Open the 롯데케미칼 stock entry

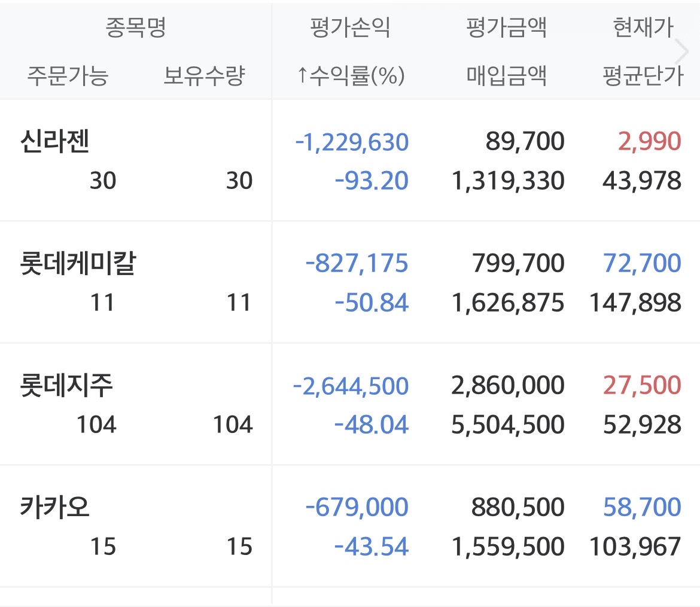[x=78, y=264]
